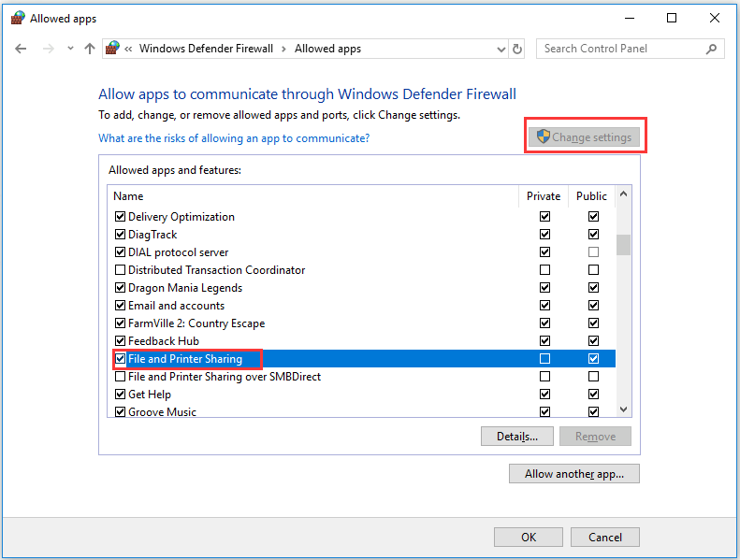Screen dimensions: 740x560
Task: Open the recent locations dropdown arrow
Action: click(68, 49)
